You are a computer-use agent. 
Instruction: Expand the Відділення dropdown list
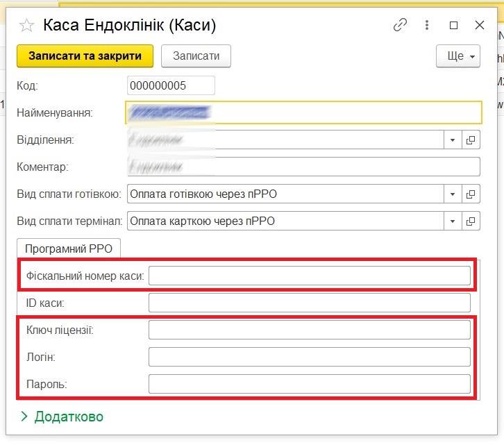[453, 140]
